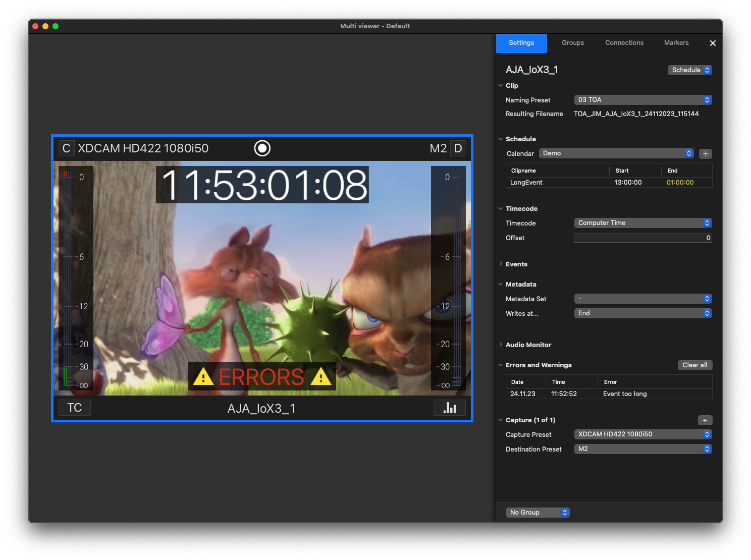The height and width of the screenshot is (560, 751).
Task: Click the Resulting Filename value text
Action: [636, 114]
